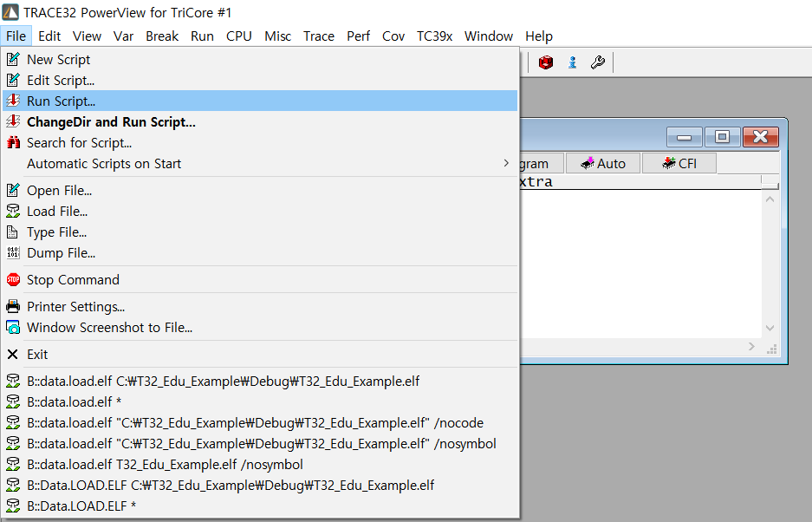The height and width of the screenshot is (522, 812).
Task: Click the child window scroll up arrow
Action: [x=770, y=199]
